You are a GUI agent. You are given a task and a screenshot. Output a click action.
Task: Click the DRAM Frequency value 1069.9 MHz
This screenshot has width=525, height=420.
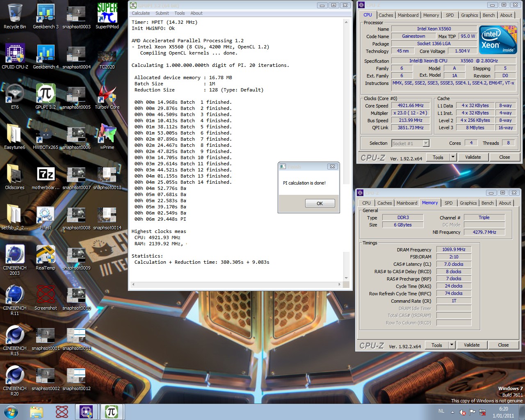coord(454,249)
